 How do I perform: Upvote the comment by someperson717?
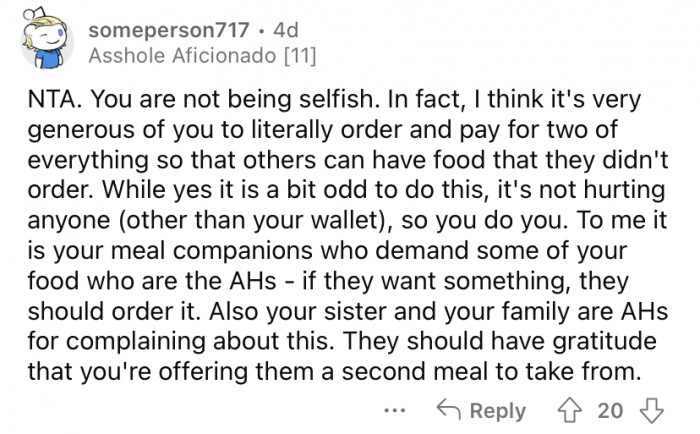pyautogui.click(x=570, y=410)
